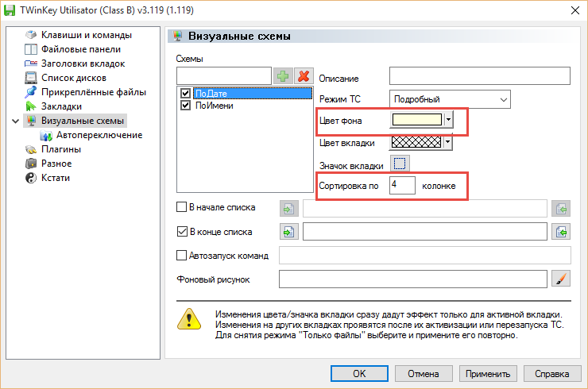Click the Описание text field
Viewport: 588px width, 389px height.
tap(480, 75)
